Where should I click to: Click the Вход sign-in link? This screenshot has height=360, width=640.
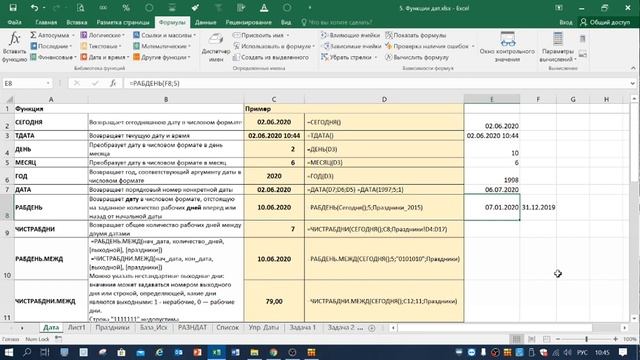[566, 22]
